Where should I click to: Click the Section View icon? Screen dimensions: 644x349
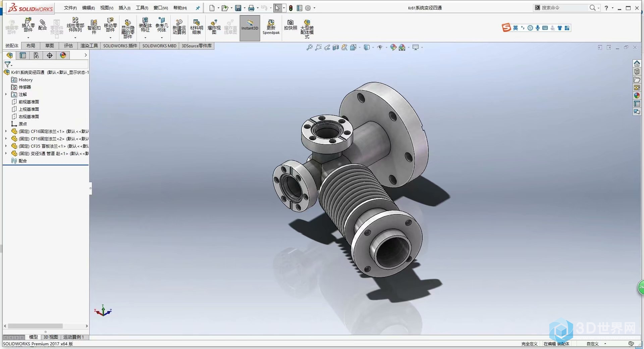(x=336, y=48)
